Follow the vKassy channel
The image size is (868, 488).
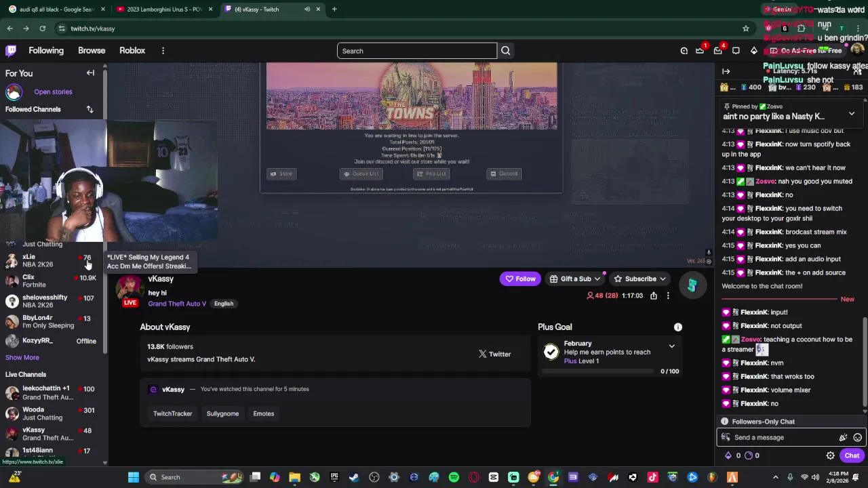pyautogui.click(x=520, y=279)
